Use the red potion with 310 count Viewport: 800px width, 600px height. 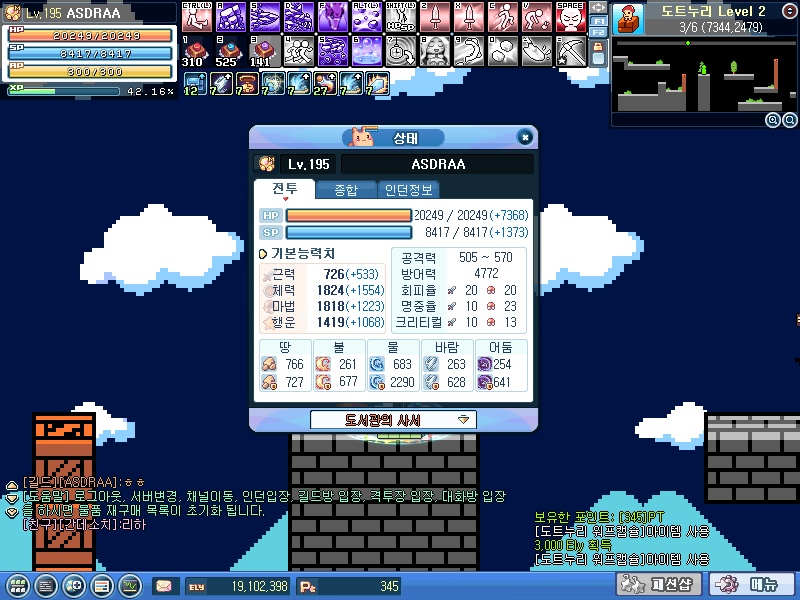[x=197, y=52]
